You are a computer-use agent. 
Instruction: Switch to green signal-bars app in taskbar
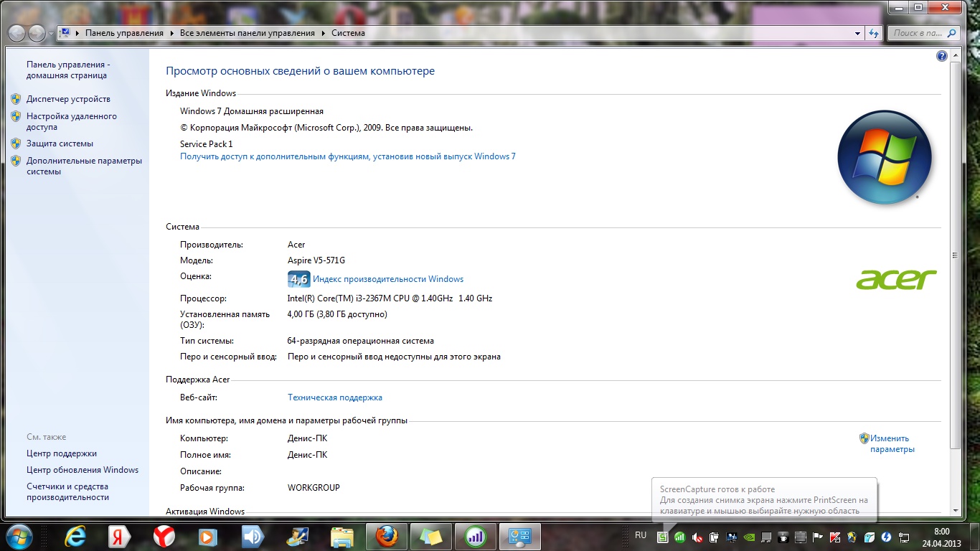[x=475, y=537]
